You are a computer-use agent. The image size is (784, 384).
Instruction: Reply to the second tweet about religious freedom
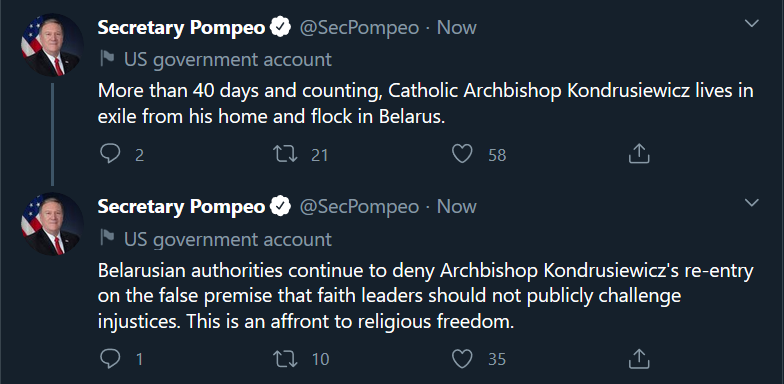[110, 358]
